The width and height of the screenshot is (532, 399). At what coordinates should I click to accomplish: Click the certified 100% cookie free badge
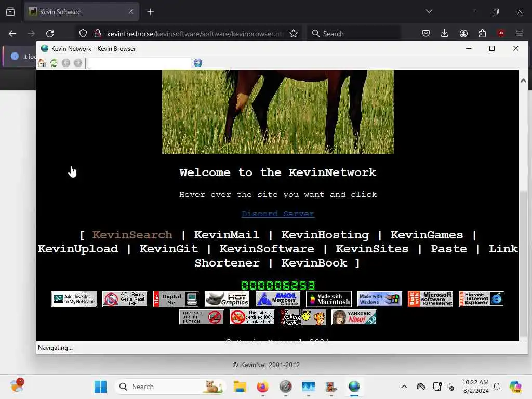click(252, 317)
